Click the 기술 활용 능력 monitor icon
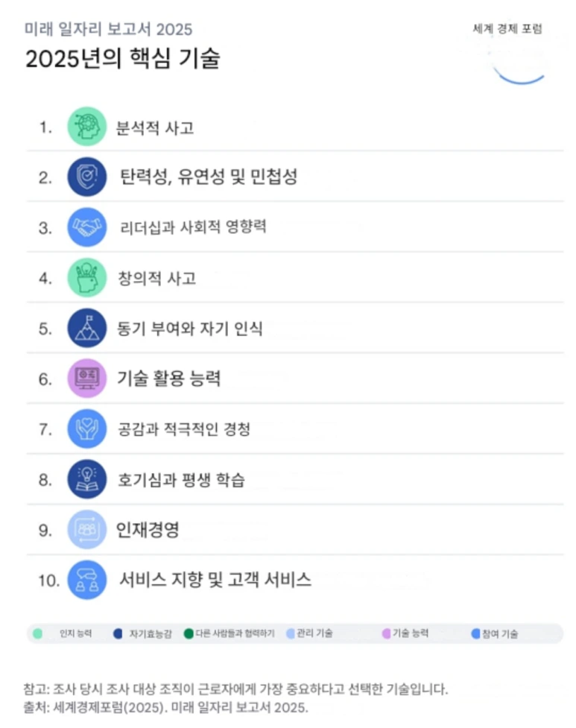Viewport: 576px width, 728px height. pyautogui.click(x=87, y=379)
